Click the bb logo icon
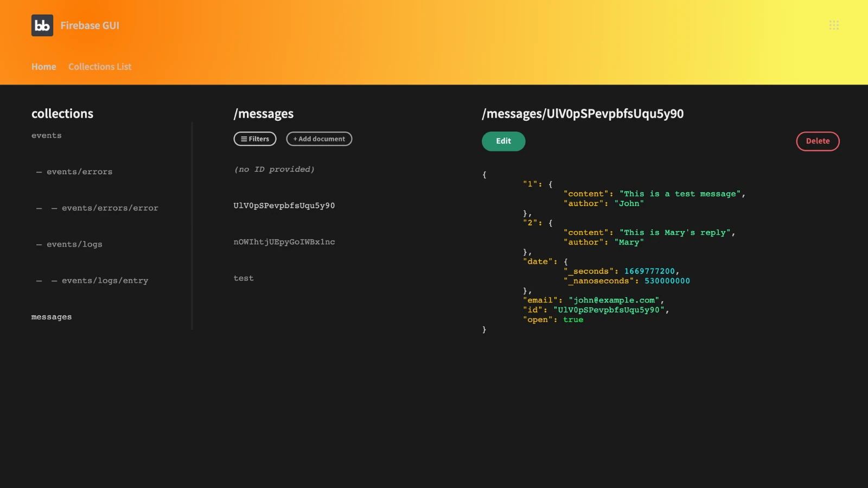The width and height of the screenshot is (868, 488). [42, 25]
